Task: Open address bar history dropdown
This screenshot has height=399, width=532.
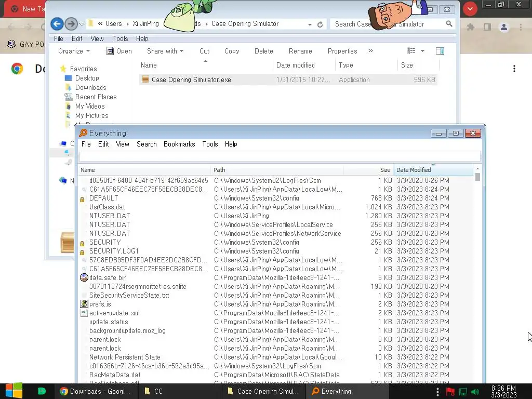Action: point(310,24)
